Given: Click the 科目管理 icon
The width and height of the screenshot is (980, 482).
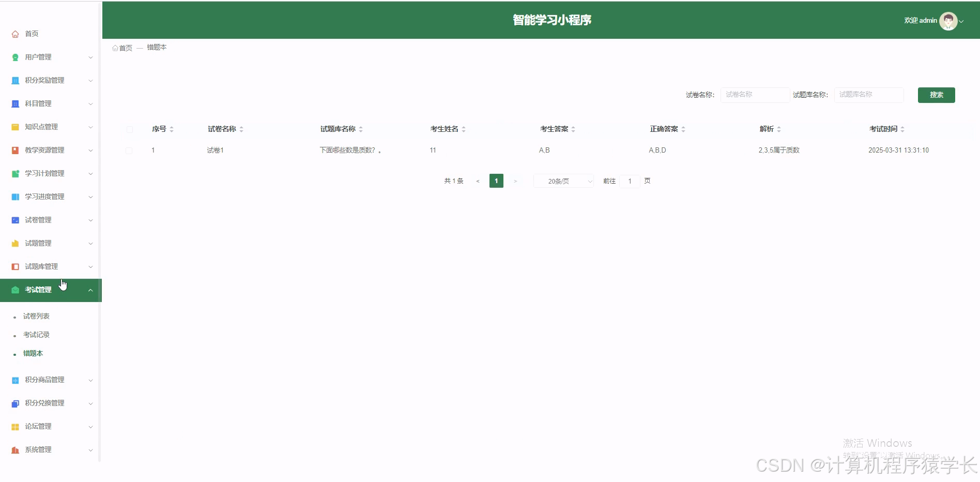Looking at the screenshot, I should (15, 103).
